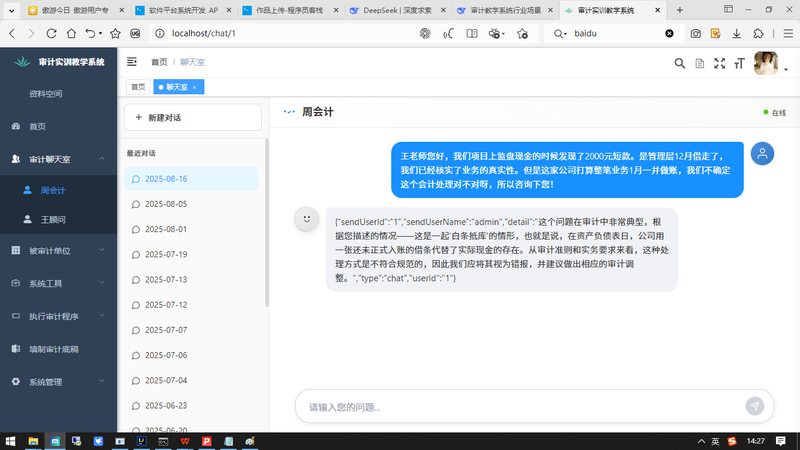Bookmark page with star icon
The image size is (800, 450).
tap(115, 33)
